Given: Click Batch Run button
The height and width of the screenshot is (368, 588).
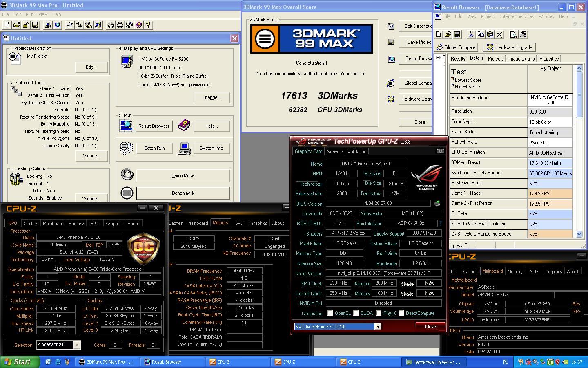Looking at the screenshot, I should [154, 148].
